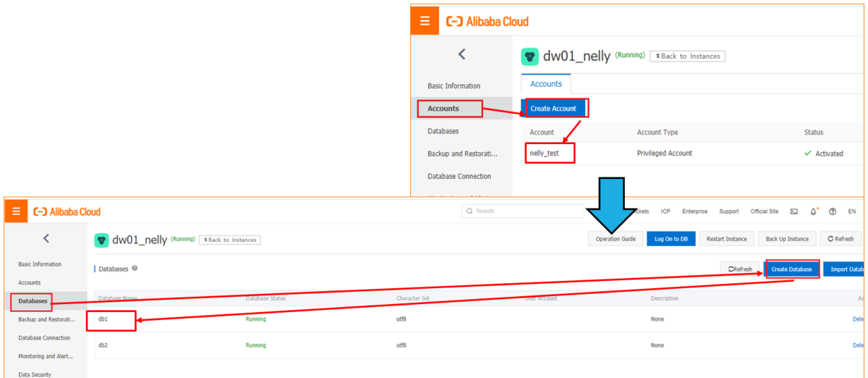Open Basic Information in Accounts page sidebar
The width and height of the screenshot is (868, 378).
point(454,85)
